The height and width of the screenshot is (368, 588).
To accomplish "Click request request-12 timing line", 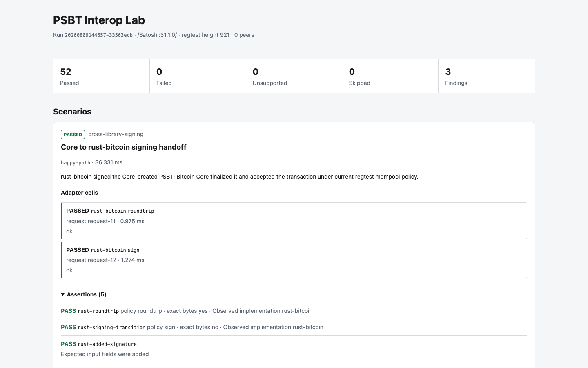I will coord(105,260).
